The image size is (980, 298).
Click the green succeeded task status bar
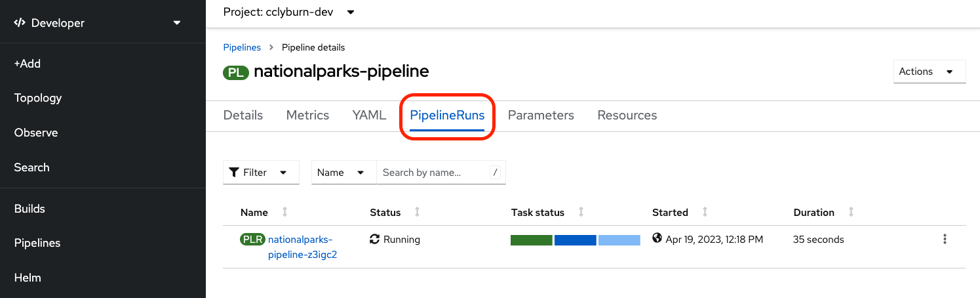[531, 240]
